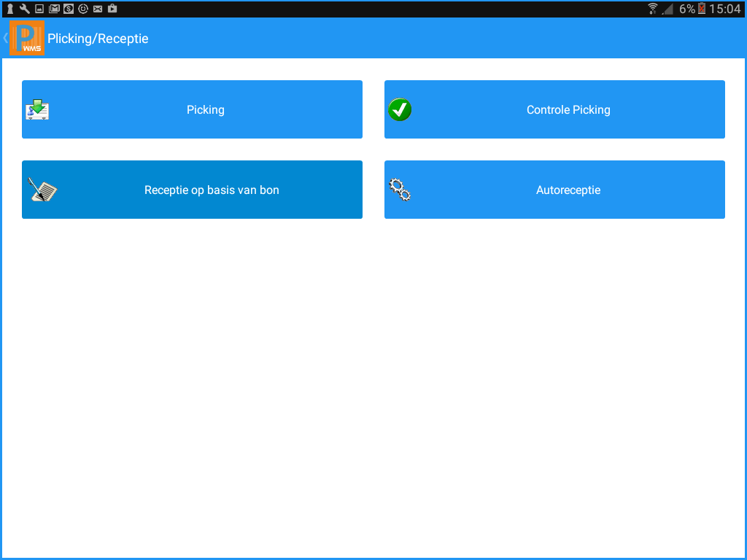Open the Picking module
747x560 pixels.
tap(205, 110)
